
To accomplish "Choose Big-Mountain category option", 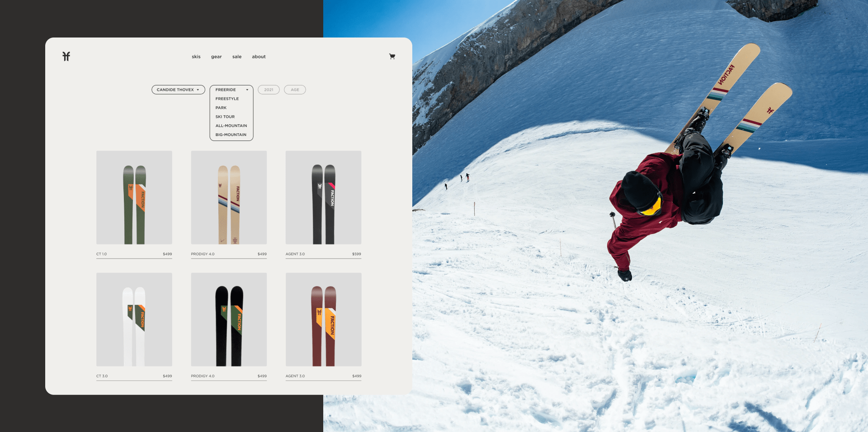I will click(x=231, y=135).
